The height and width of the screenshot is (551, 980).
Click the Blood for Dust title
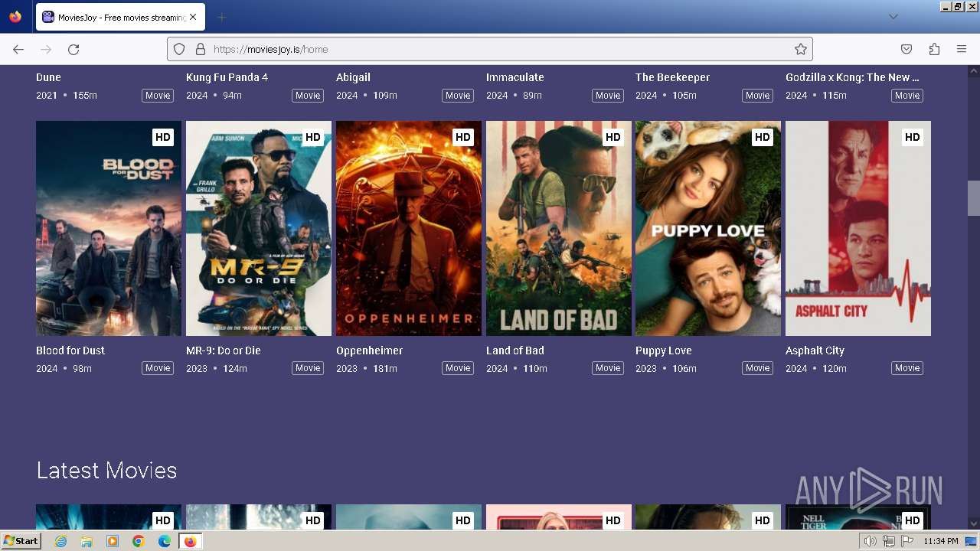coord(70,350)
